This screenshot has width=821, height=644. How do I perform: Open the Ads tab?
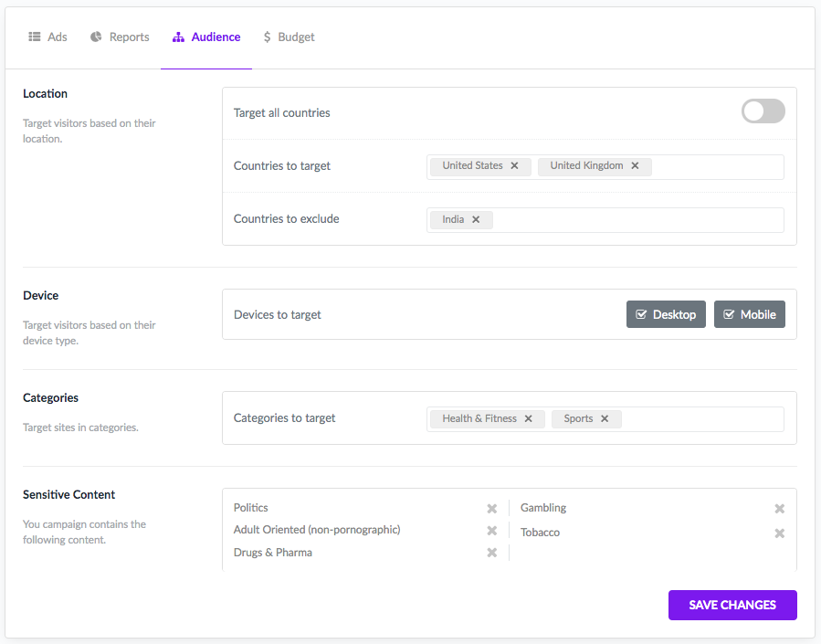47,37
